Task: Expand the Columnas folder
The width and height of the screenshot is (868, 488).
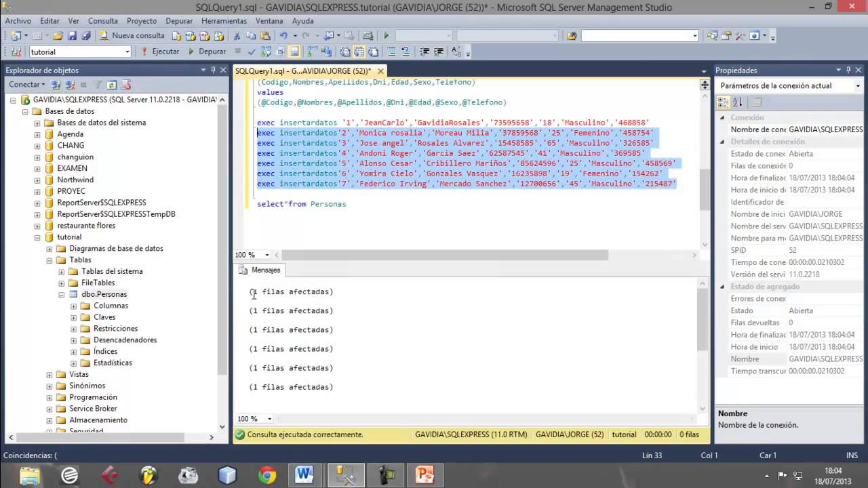Action: [74, 306]
